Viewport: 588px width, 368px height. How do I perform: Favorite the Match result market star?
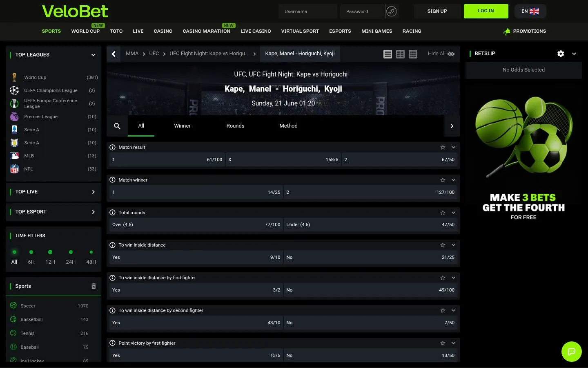coord(443,147)
